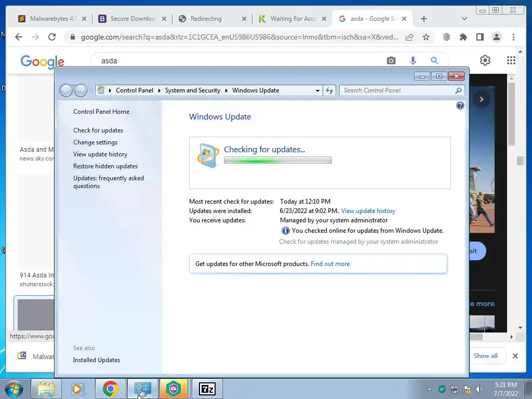The width and height of the screenshot is (532, 399).
Task: Open a new Chrome tab
Action: coord(424,19)
